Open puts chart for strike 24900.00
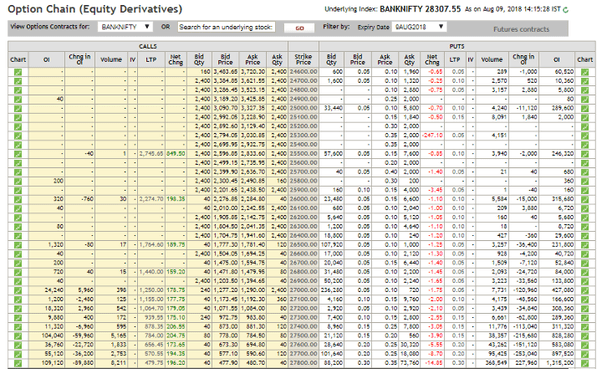Viewport: 602px width, 369px height. coord(585,99)
